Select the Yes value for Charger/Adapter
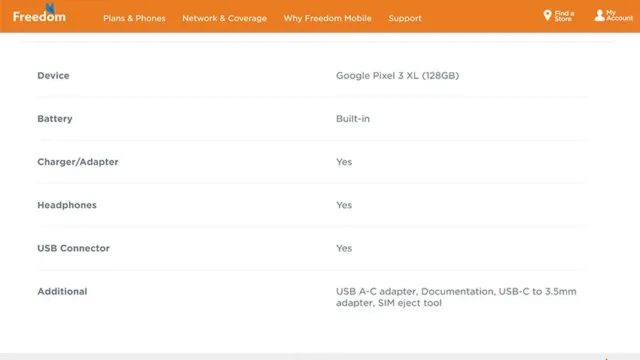Image resolution: width=640 pixels, height=360 pixels. [x=344, y=162]
